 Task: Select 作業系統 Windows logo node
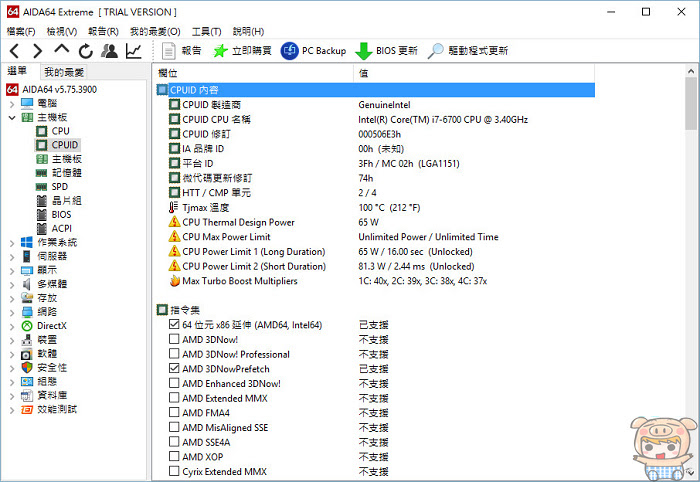(49, 242)
